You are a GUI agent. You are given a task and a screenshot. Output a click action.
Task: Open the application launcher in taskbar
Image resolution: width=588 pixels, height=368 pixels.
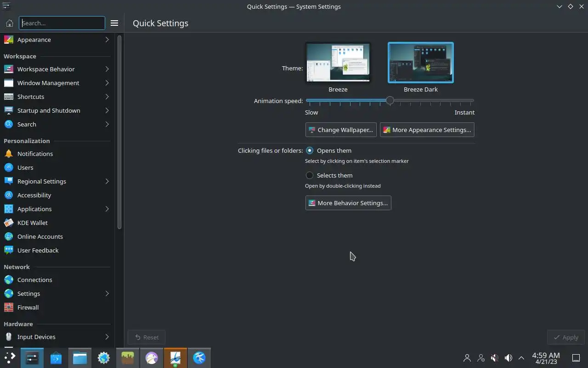click(x=10, y=357)
